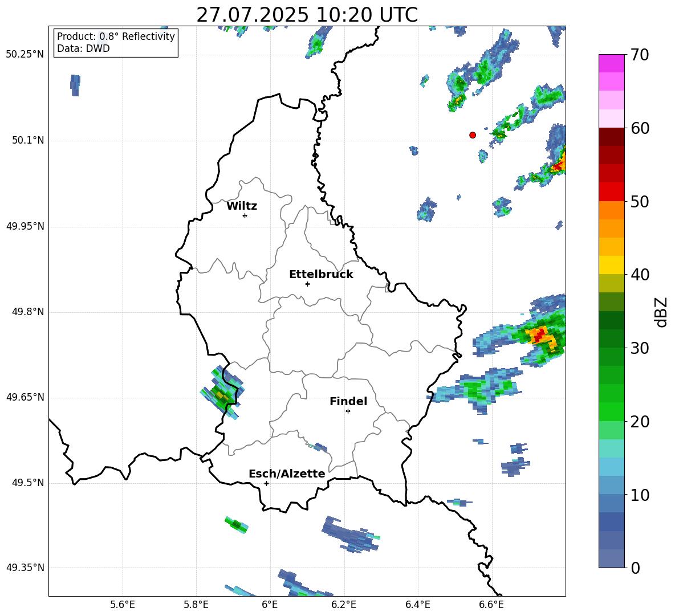The width and height of the screenshot is (675, 616).
Task: Click the dark red colorbar segment below 60
Action: click(612, 136)
